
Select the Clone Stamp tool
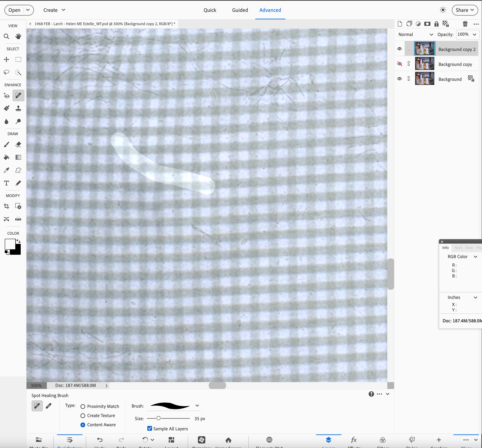pos(18,108)
